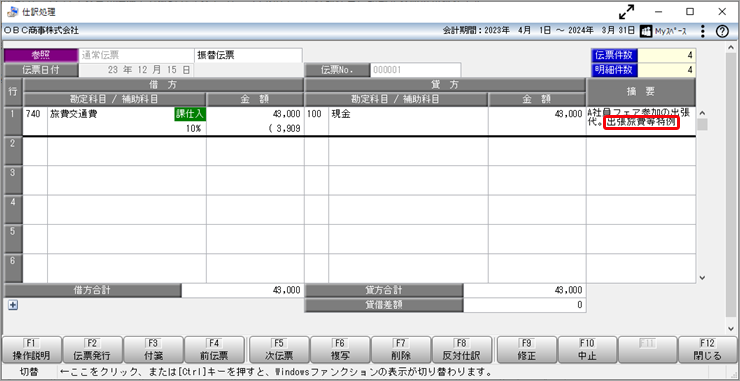The width and height of the screenshot is (740, 381).
Task: Click the plus expand icon below totals
Action: (x=13, y=305)
